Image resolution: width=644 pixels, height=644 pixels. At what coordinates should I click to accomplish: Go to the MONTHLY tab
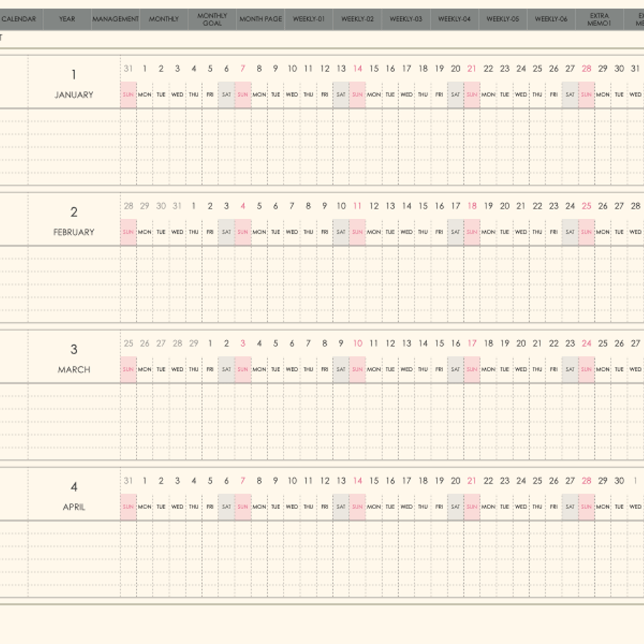tap(164, 19)
